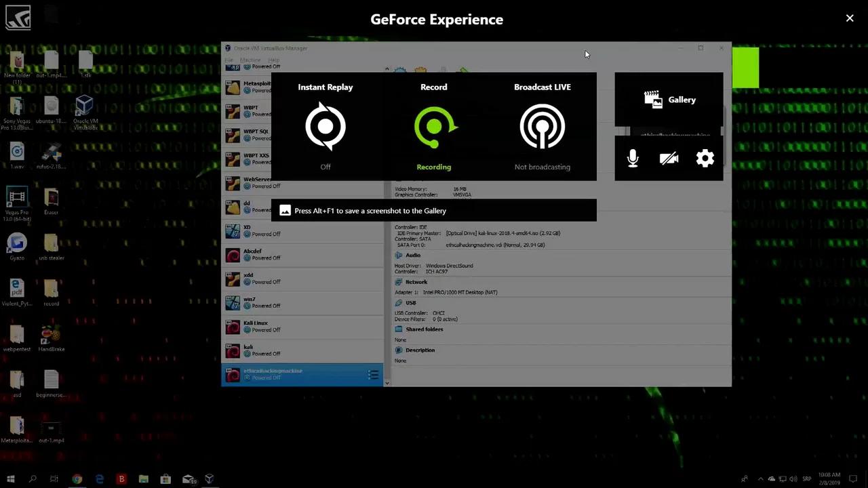Click the Audio section header in VirtualBox
This screenshot has height=488, width=868.
coord(413,256)
